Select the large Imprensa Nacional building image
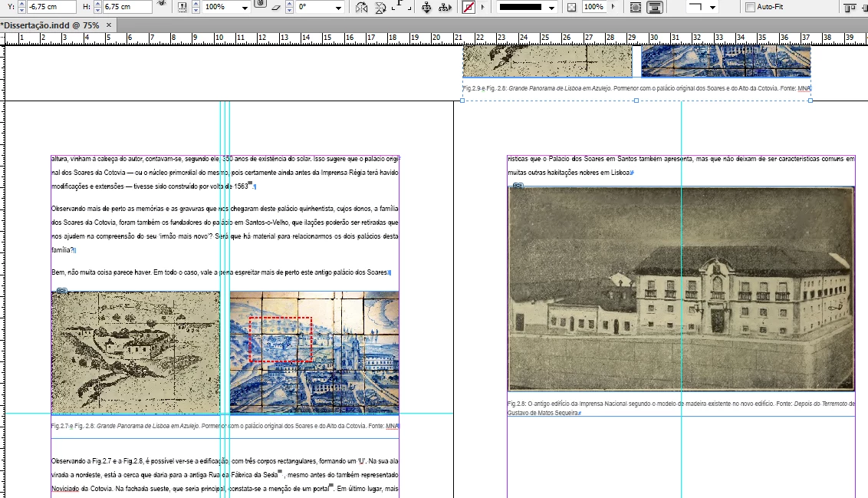The height and width of the screenshot is (498, 868). pyautogui.click(x=681, y=289)
